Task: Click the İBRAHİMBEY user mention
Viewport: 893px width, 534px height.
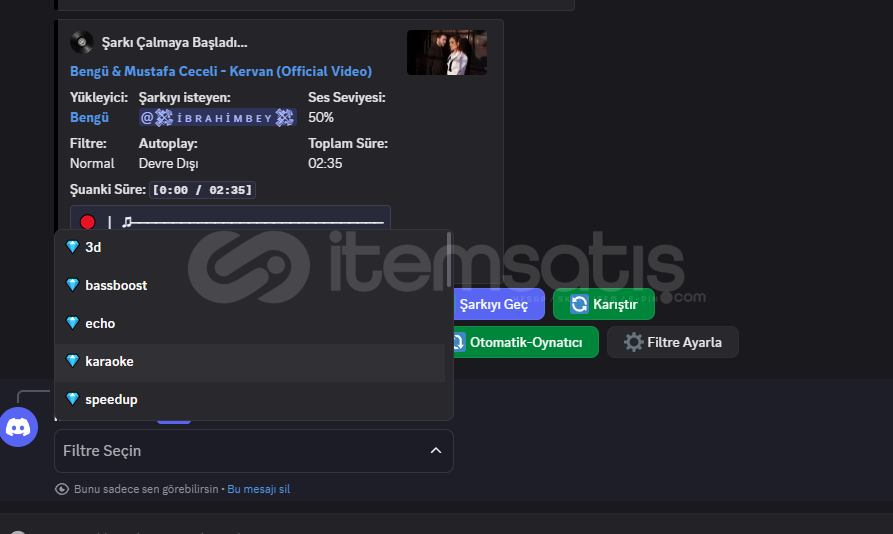Action: tap(218, 118)
